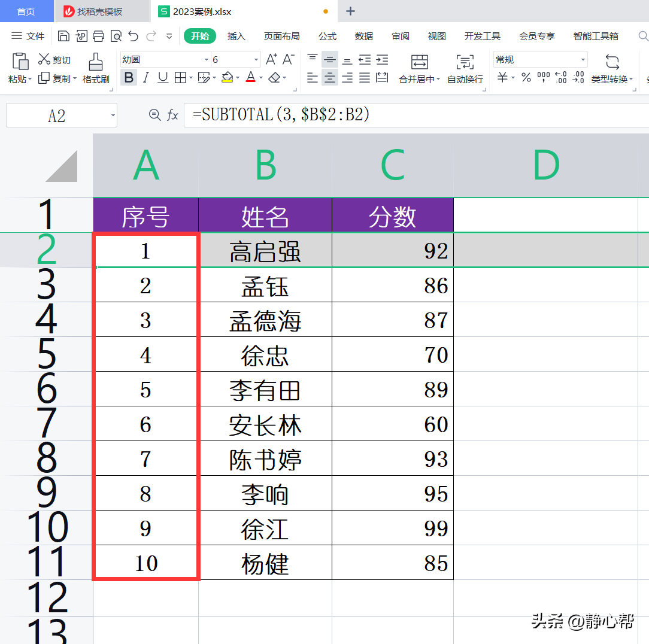Expand the fill color dropdown arrow
The image size is (649, 644).
238,77
